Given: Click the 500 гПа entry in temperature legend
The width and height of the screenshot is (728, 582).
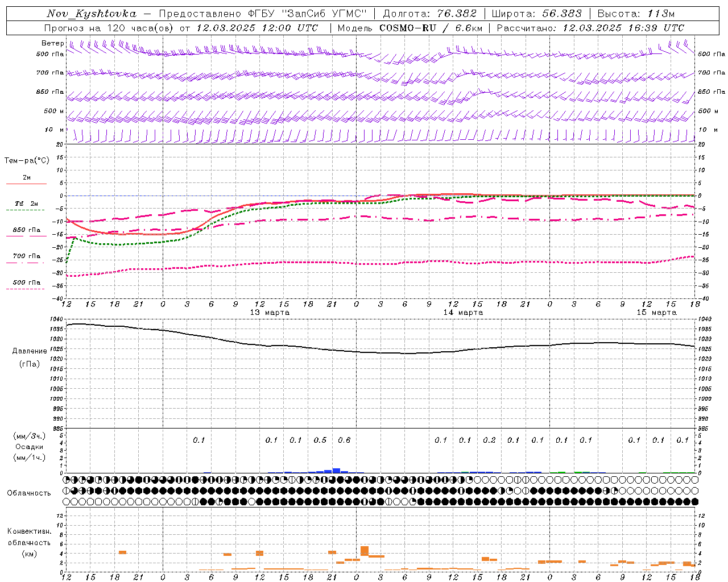Looking at the screenshot, I should tap(26, 282).
